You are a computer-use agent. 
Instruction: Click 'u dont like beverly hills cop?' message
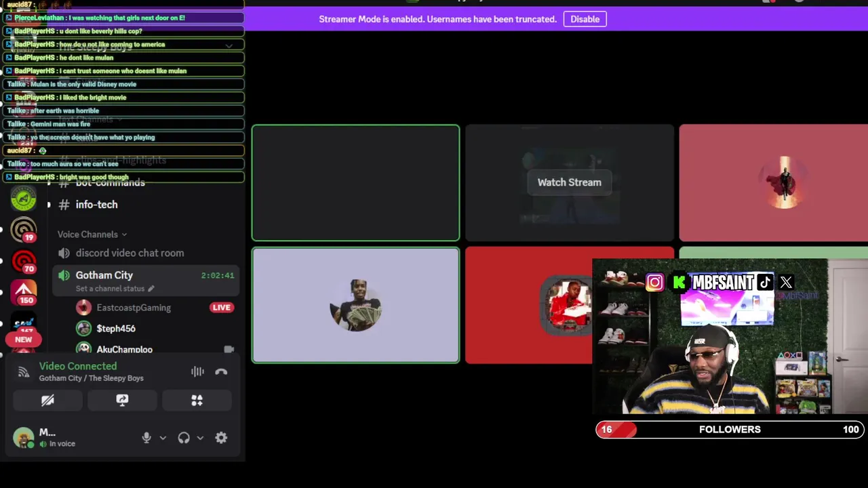tap(123, 31)
